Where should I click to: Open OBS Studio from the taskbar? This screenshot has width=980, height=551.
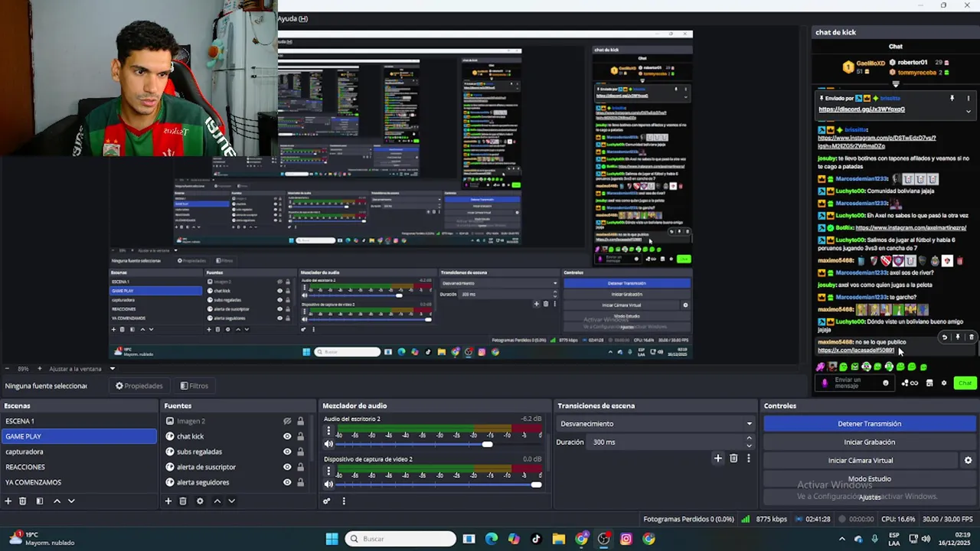tap(604, 539)
